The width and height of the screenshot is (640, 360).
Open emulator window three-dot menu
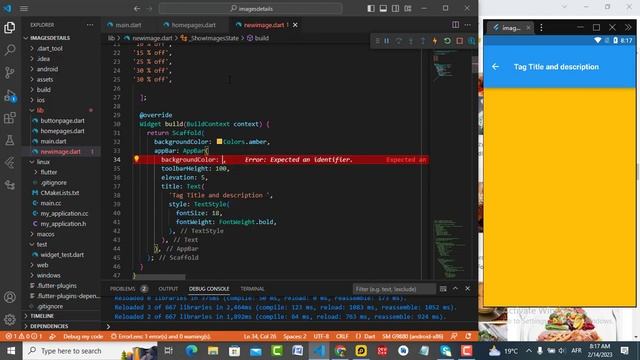[541, 28]
